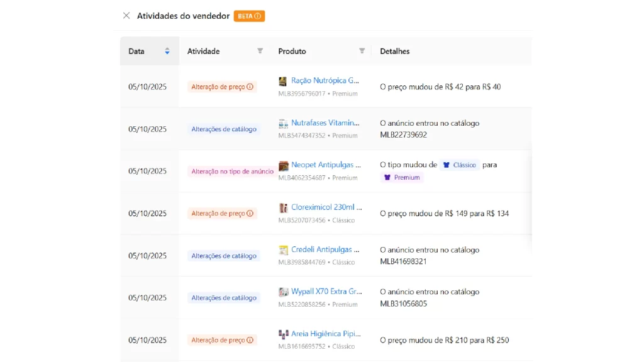Screen dimensions: 644x362
Task: Click the info icon on first Alteração de preço tag
Action: pos(251,87)
